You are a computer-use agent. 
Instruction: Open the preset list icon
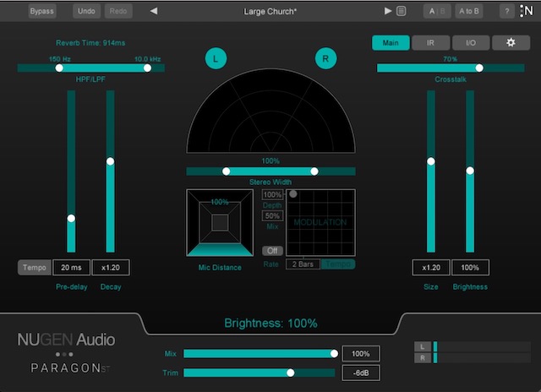pos(401,12)
